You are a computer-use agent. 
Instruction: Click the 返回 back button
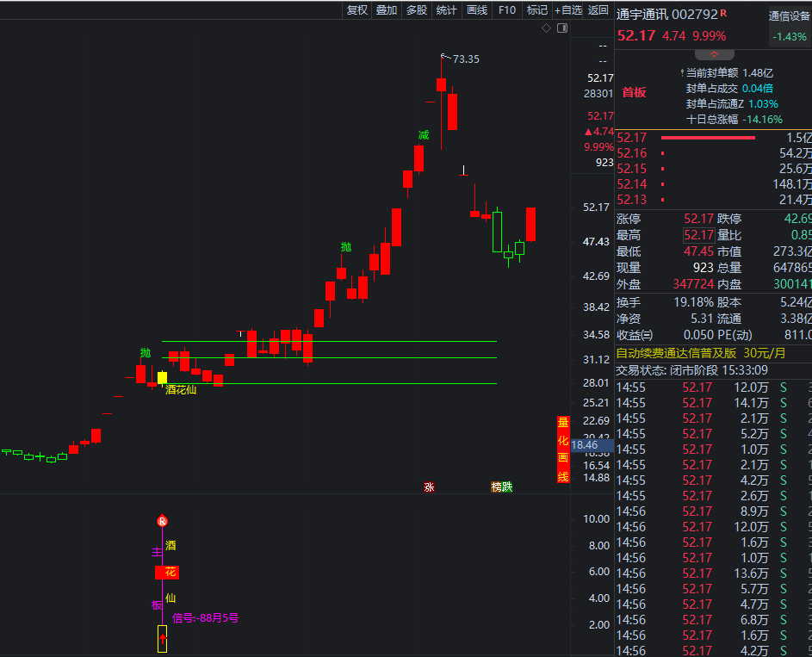point(598,10)
